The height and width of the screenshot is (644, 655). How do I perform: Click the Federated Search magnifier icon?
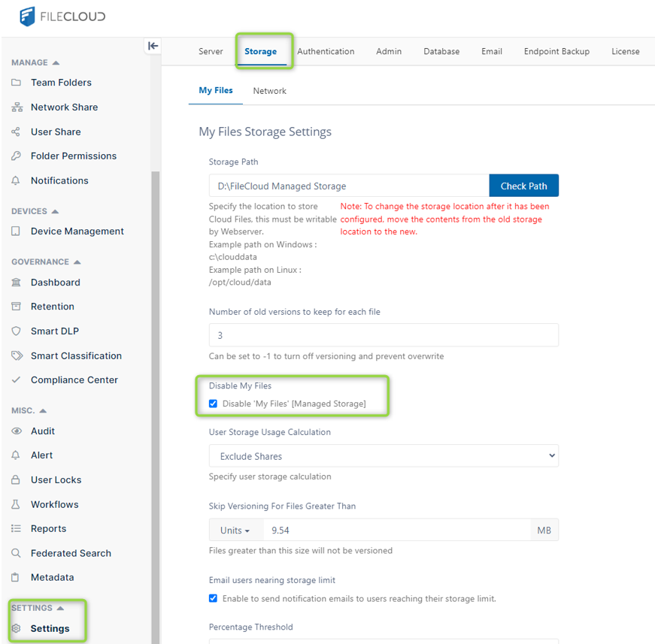(x=16, y=553)
